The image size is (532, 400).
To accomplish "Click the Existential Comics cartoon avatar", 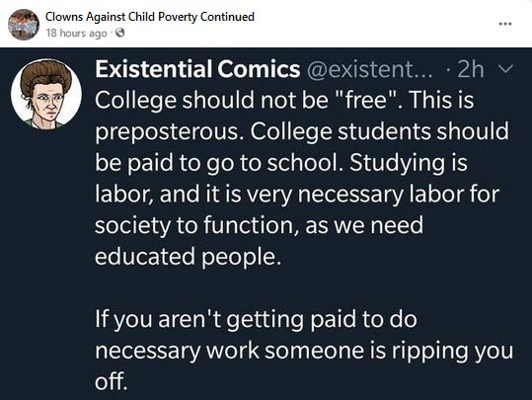I will pos(46,94).
